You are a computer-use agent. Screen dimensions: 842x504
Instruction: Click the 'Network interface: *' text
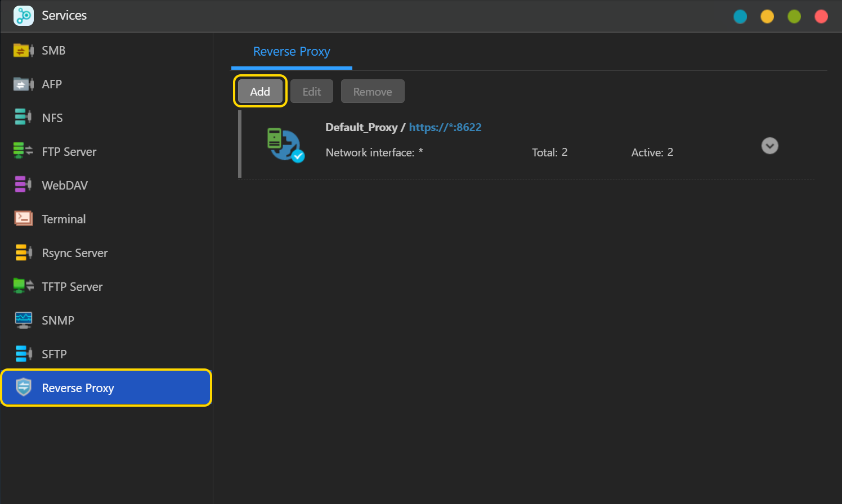(374, 152)
